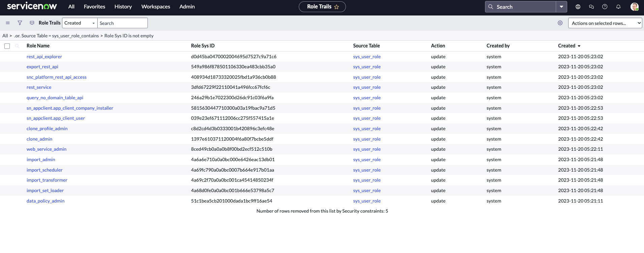This screenshot has width=644, height=253.
Task: Sort by the Source Table column header
Action: pyautogui.click(x=366, y=46)
